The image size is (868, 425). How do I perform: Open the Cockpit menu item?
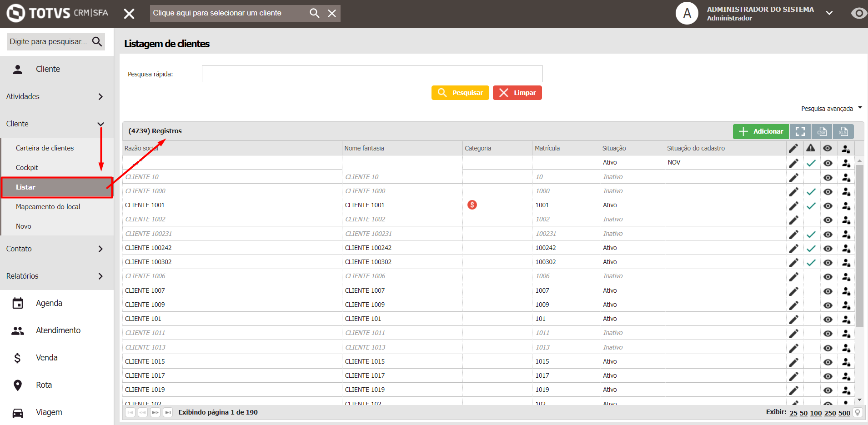[x=27, y=168]
